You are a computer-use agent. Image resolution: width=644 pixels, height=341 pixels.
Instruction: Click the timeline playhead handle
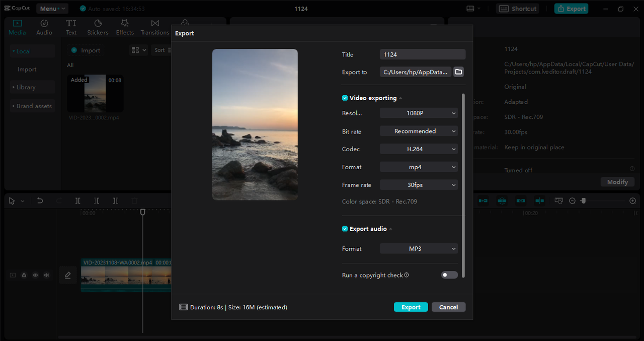(142, 212)
